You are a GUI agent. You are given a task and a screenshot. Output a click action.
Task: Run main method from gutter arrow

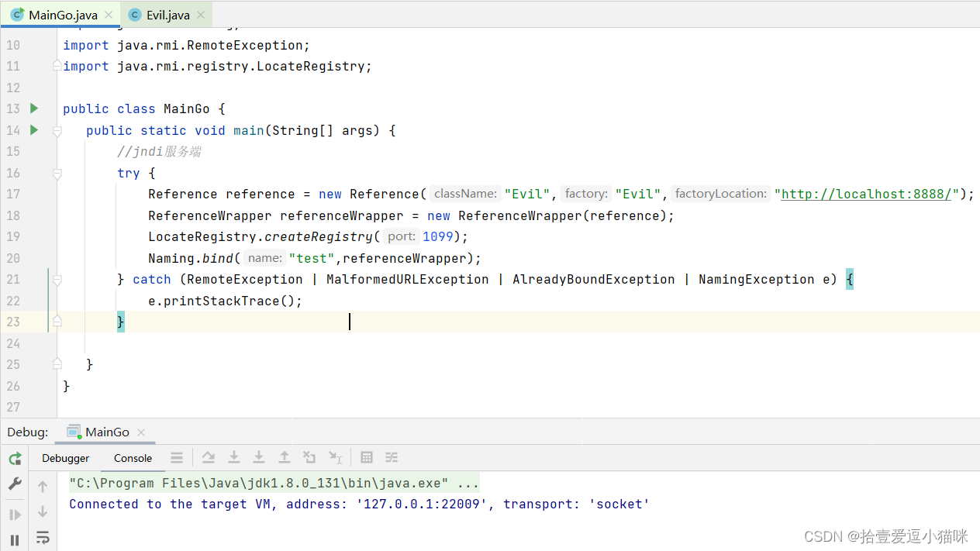click(34, 130)
